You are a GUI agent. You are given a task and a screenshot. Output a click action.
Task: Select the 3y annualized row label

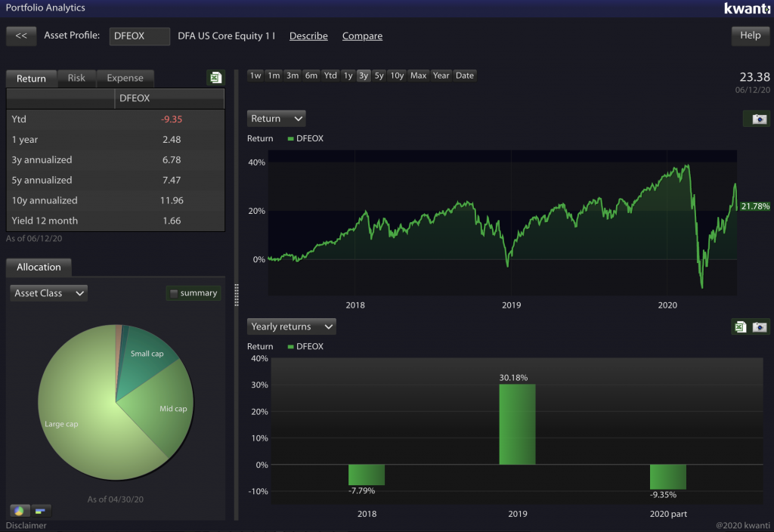click(x=42, y=160)
